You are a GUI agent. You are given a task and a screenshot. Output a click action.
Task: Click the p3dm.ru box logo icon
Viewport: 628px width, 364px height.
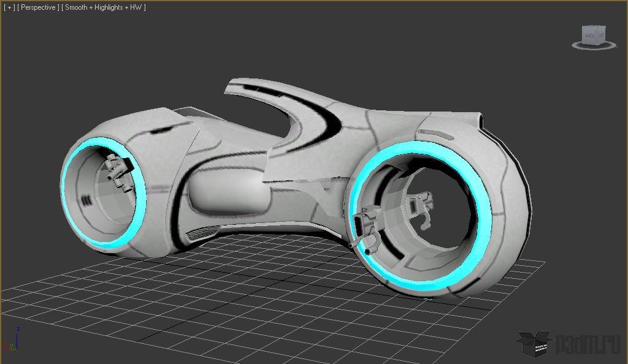tap(533, 344)
